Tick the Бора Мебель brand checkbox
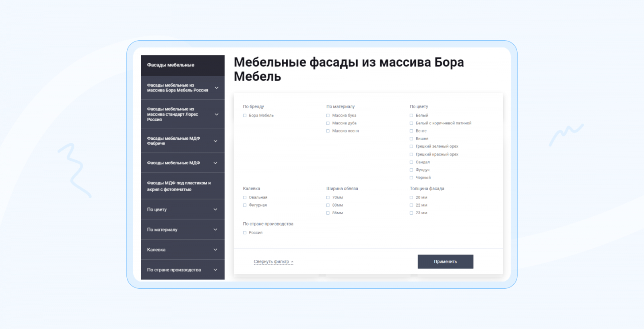The image size is (644, 329). 245,116
